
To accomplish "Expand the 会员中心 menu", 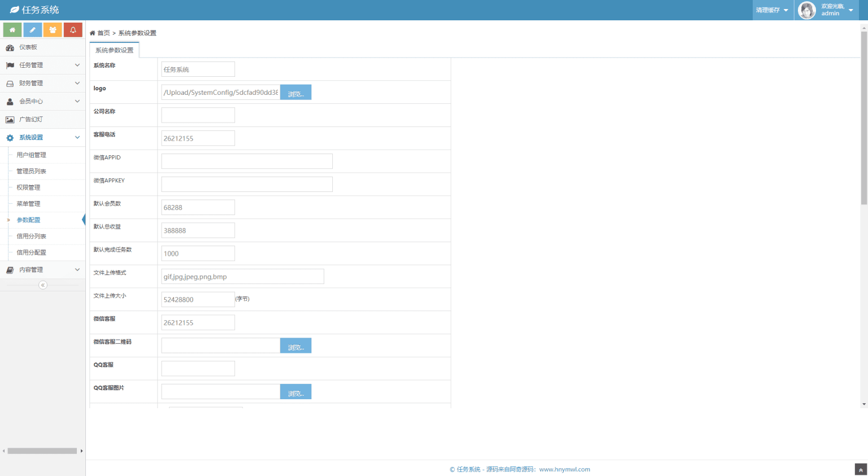I will pos(42,102).
